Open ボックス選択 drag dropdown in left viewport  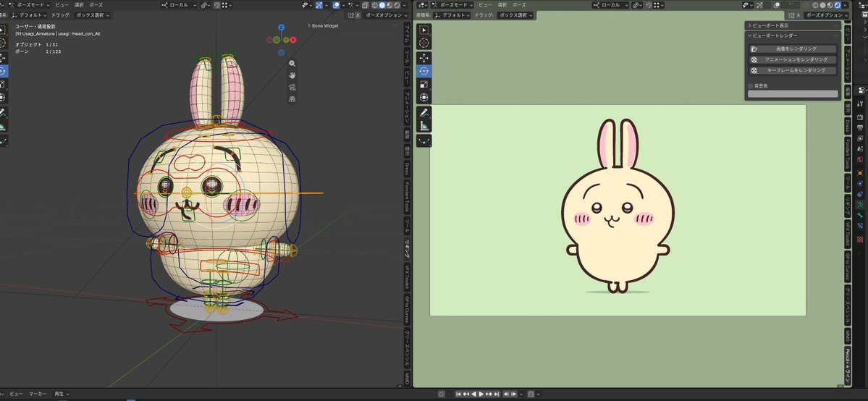pyautogui.click(x=91, y=15)
